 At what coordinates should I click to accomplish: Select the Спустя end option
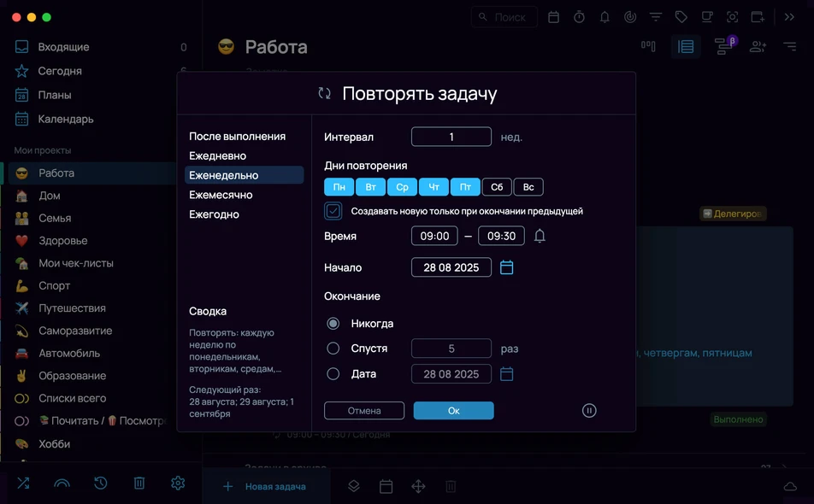click(333, 349)
